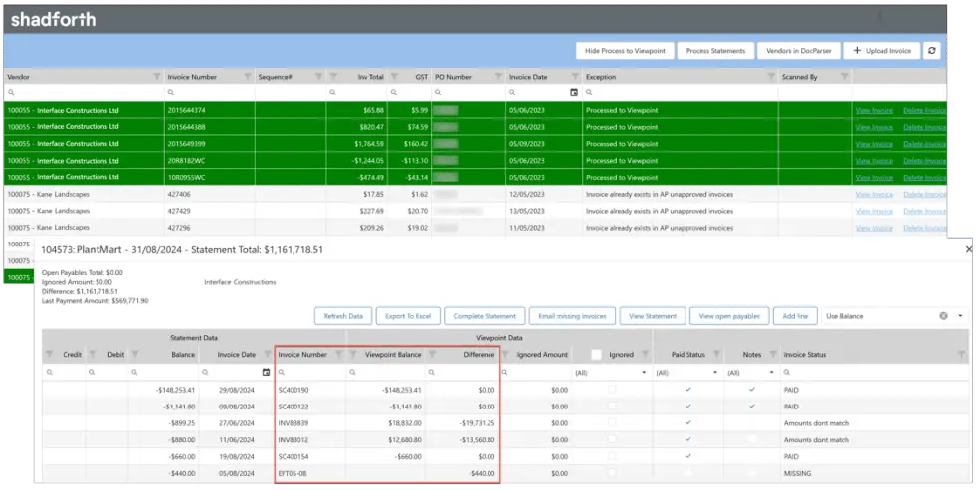Select the Kane Landscapes row with invoice 427429
980x490 pixels.
(x=475, y=211)
